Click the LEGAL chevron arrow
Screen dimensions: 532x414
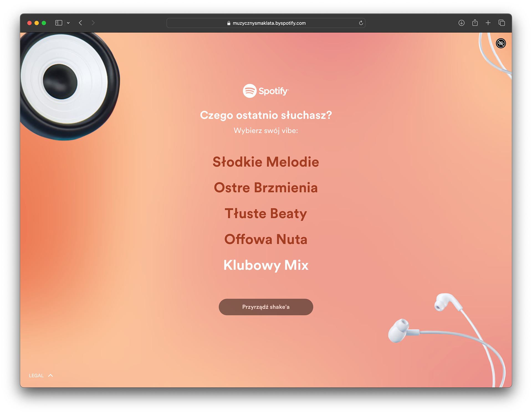[x=50, y=376]
